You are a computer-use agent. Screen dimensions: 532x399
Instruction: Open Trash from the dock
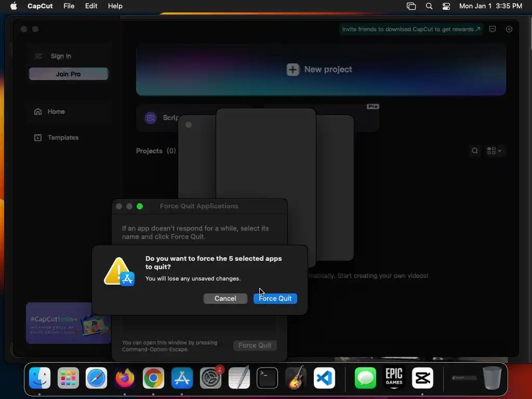pos(493,378)
